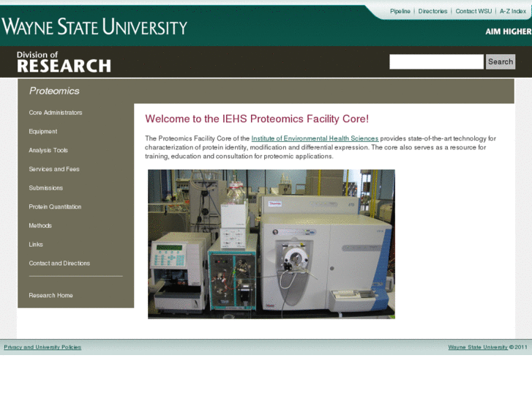532x399 pixels.
Task: Open footer Wayne State University link
Action: click(x=478, y=347)
